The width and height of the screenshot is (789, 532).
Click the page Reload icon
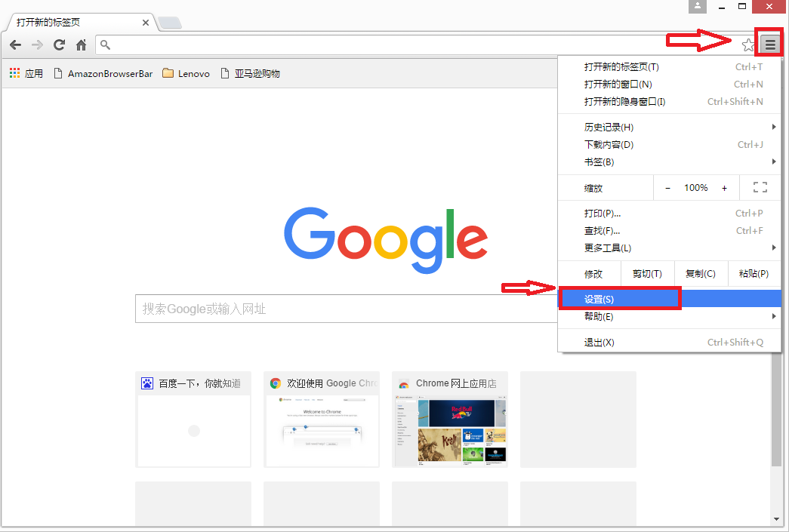pyautogui.click(x=58, y=45)
